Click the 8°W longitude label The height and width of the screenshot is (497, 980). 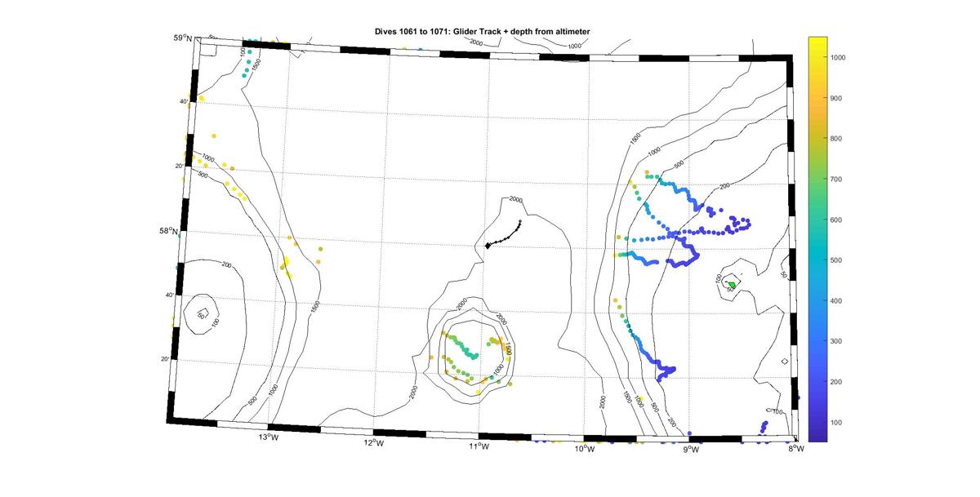point(795,448)
